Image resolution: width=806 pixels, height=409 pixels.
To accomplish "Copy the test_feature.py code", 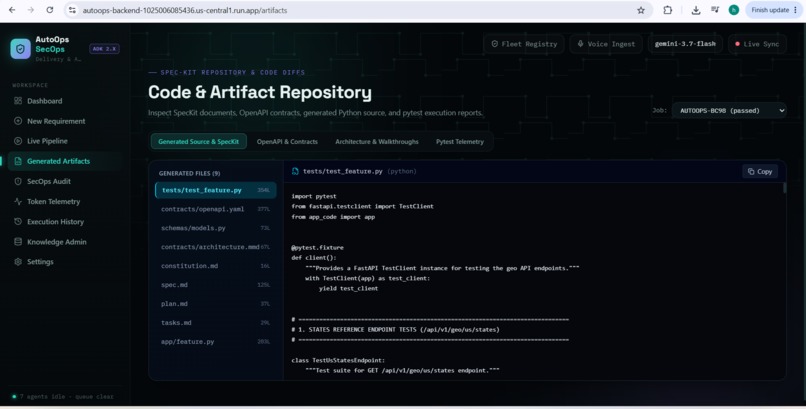I will [x=760, y=171].
